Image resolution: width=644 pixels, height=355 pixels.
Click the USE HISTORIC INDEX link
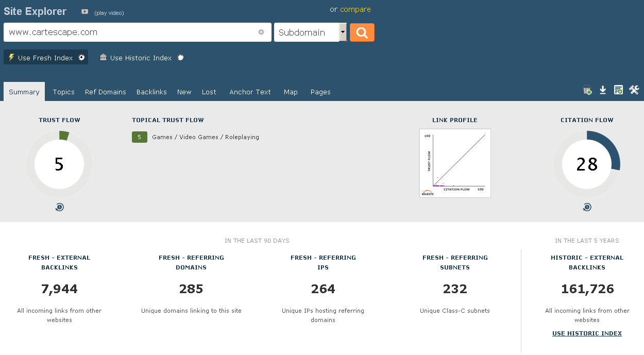(587, 333)
